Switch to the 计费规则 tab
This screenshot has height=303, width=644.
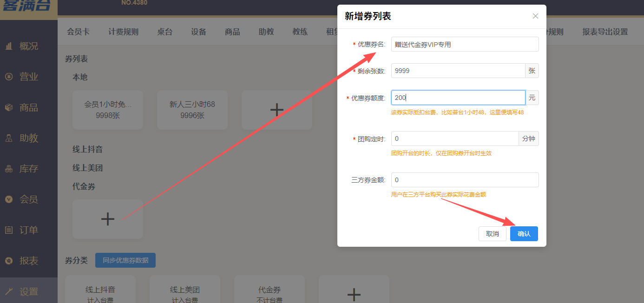click(123, 31)
